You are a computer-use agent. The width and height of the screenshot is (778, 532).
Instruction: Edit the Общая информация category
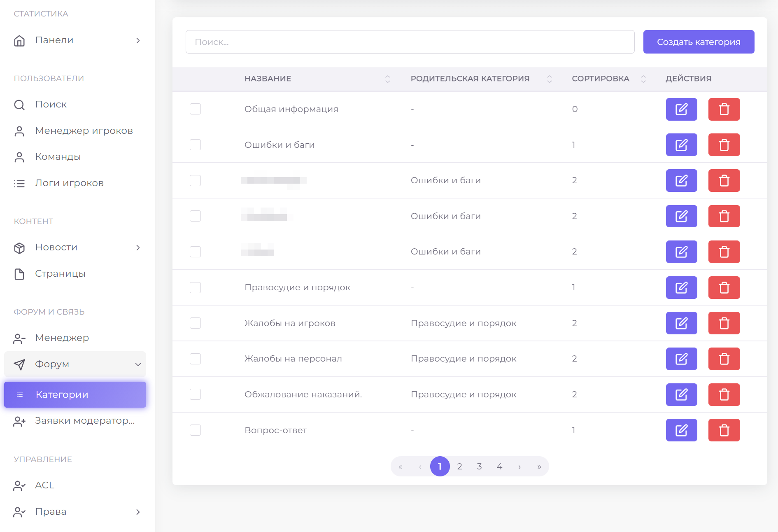[x=681, y=109]
